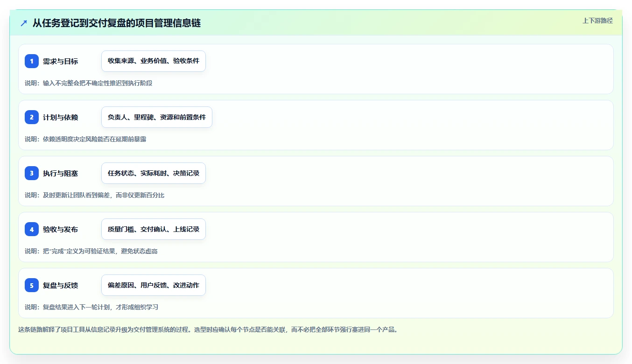Image resolution: width=632 pixels, height=364 pixels.
Task: Click the 执行与阻塞 step title
Action: pos(60,173)
